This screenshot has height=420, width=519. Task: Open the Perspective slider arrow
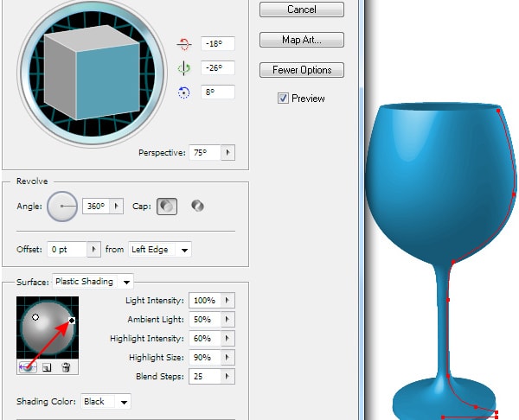(227, 152)
